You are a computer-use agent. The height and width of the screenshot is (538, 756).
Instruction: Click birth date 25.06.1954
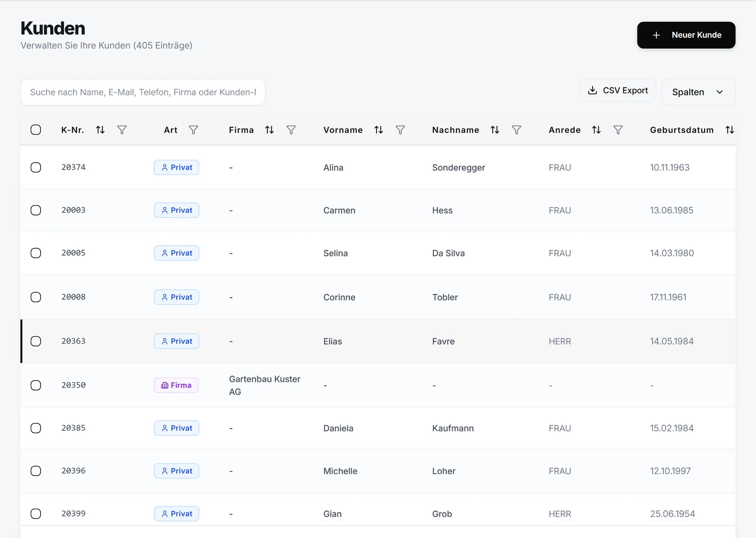point(672,513)
